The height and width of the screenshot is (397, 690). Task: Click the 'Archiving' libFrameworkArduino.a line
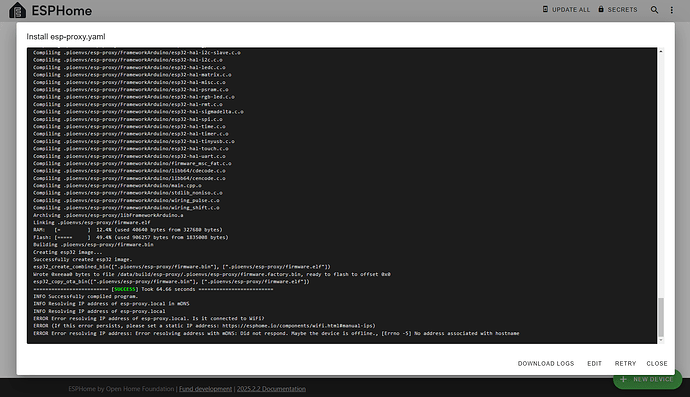(x=108, y=215)
